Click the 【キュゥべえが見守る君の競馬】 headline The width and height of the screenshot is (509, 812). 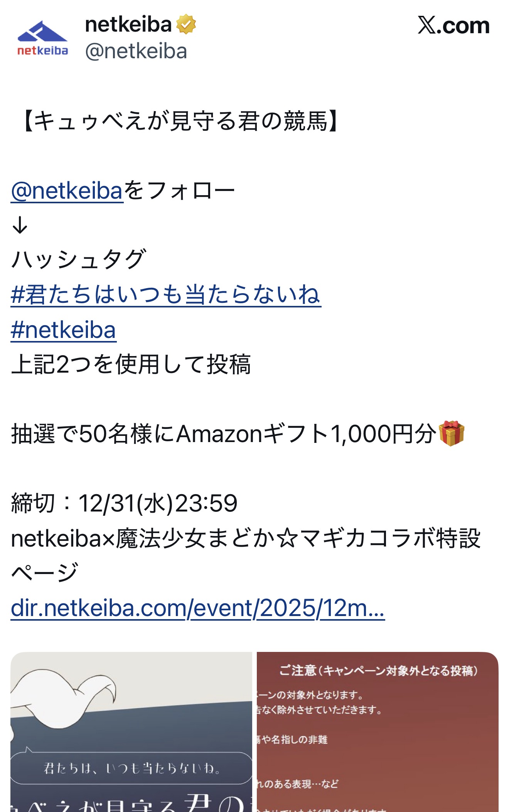(180, 121)
